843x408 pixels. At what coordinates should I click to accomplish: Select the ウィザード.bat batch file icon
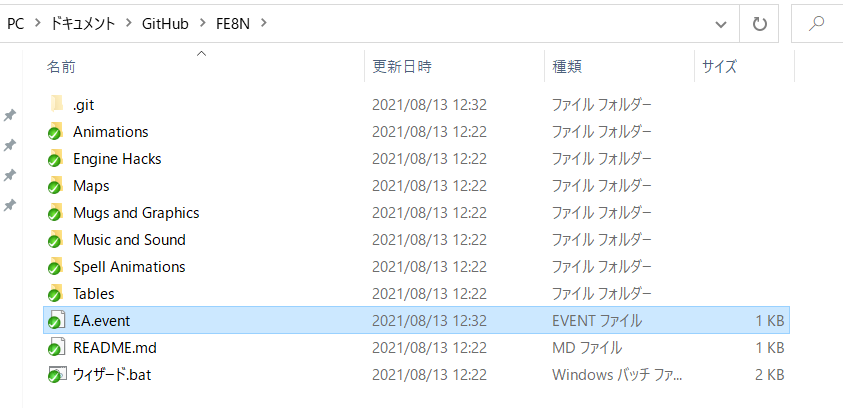55,374
